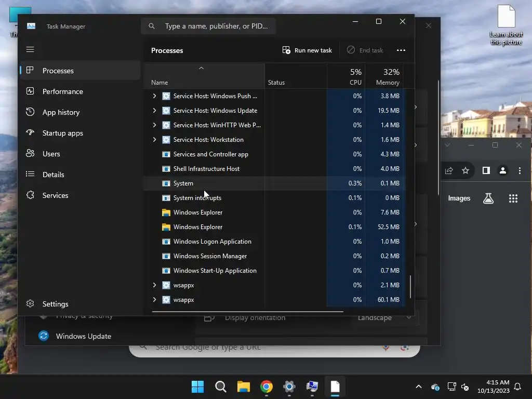Viewport: 532px width, 399px height.
Task: Expand Service Host: Windows Update row
Action: pos(154,111)
